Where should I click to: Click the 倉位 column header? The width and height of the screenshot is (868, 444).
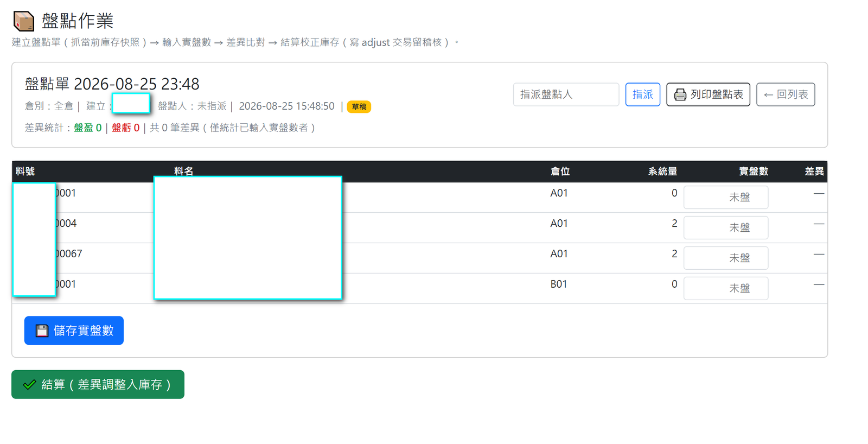pos(560,172)
